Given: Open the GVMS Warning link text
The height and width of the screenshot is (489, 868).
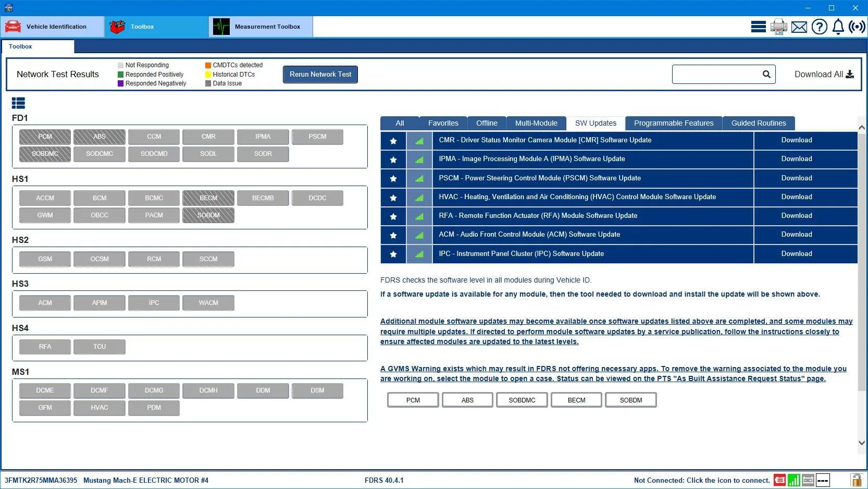Looking at the screenshot, I should tap(613, 374).
